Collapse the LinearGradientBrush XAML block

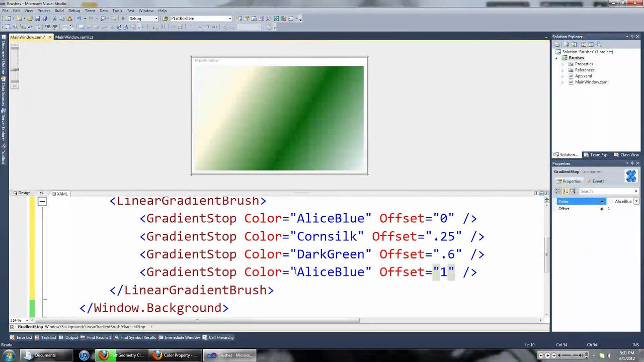(42, 201)
